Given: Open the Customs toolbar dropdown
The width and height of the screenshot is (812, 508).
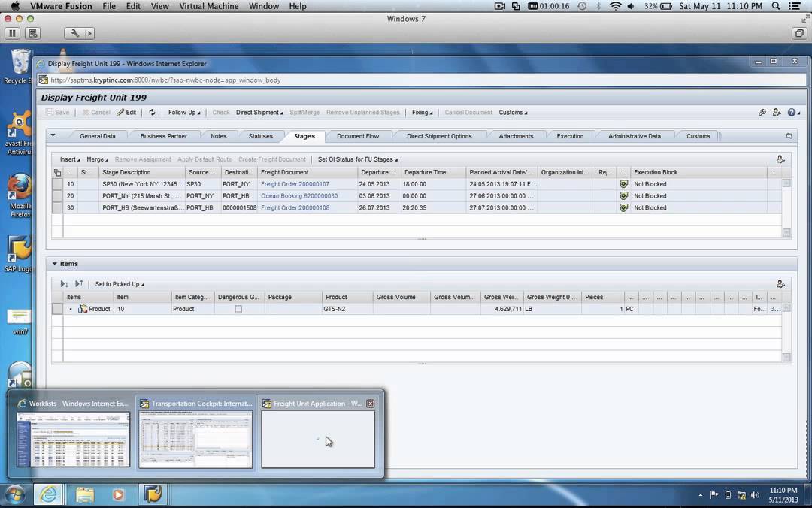Looking at the screenshot, I should 513,113.
